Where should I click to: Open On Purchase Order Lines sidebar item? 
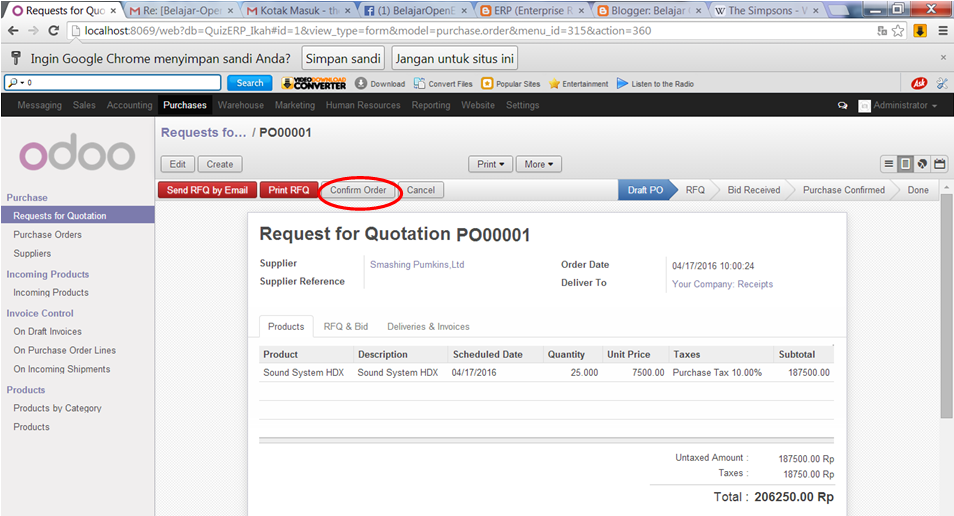(64, 350)
